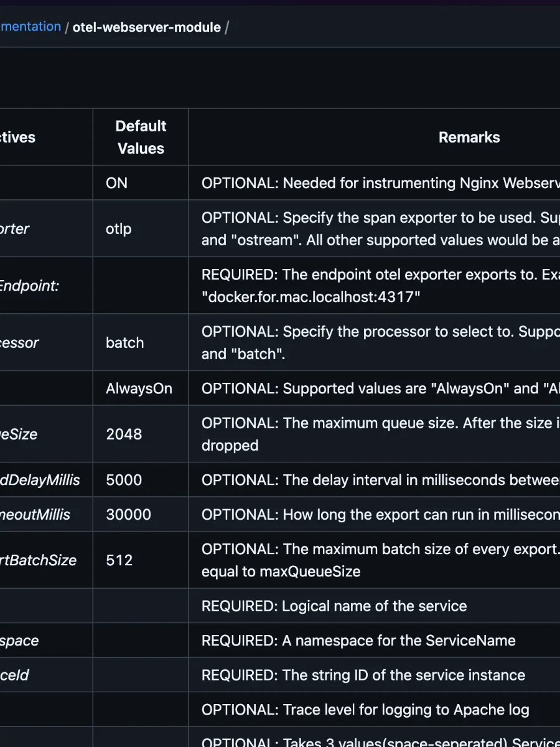Open the instrumentation breadcrumb link

coord(30,27)
